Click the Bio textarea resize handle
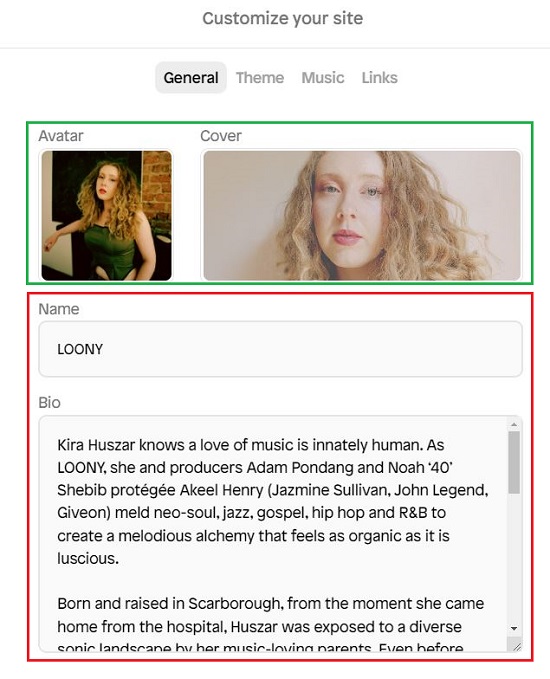 point(517,647)
